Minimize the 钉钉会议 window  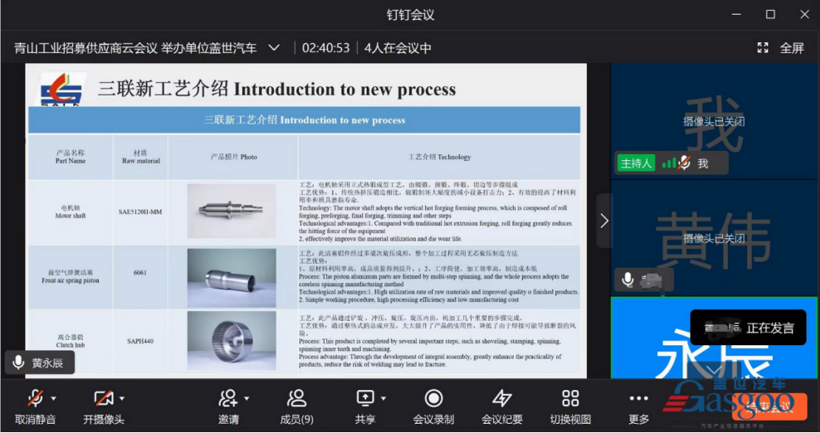coord(736,15)
